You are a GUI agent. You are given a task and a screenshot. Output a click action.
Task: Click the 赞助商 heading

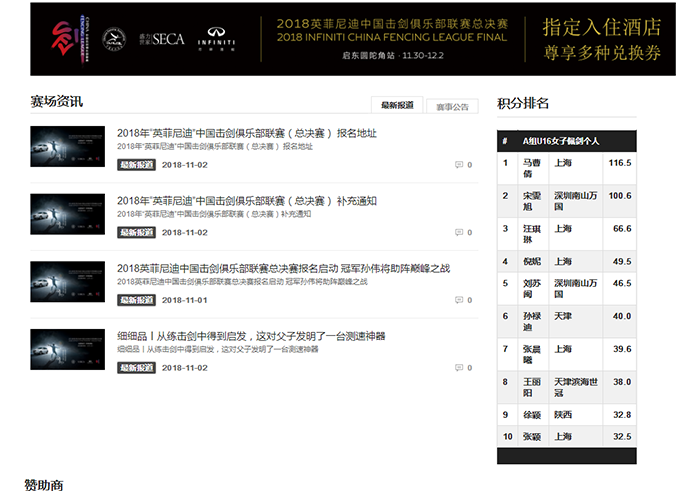(x=44, y=485)
